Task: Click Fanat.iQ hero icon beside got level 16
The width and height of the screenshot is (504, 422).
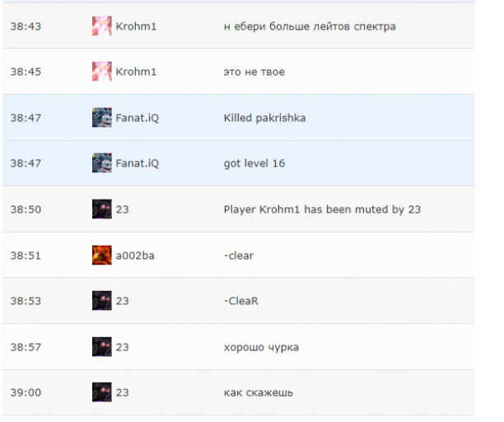Action: click(102, 162)
